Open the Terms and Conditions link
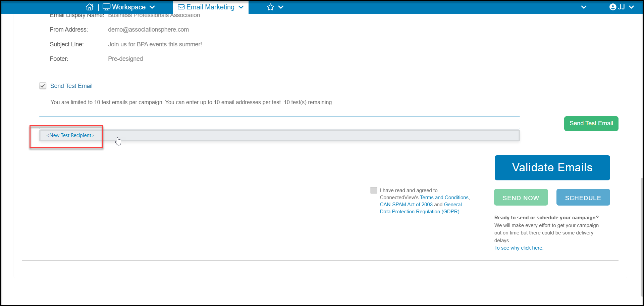 [x=444, y=198]
